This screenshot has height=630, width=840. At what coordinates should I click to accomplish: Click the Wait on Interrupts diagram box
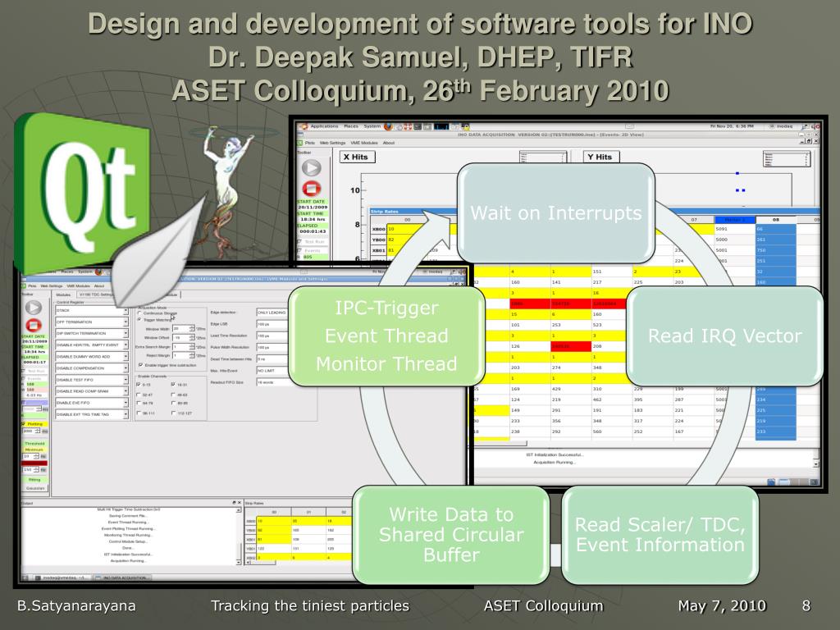[555, 212]
